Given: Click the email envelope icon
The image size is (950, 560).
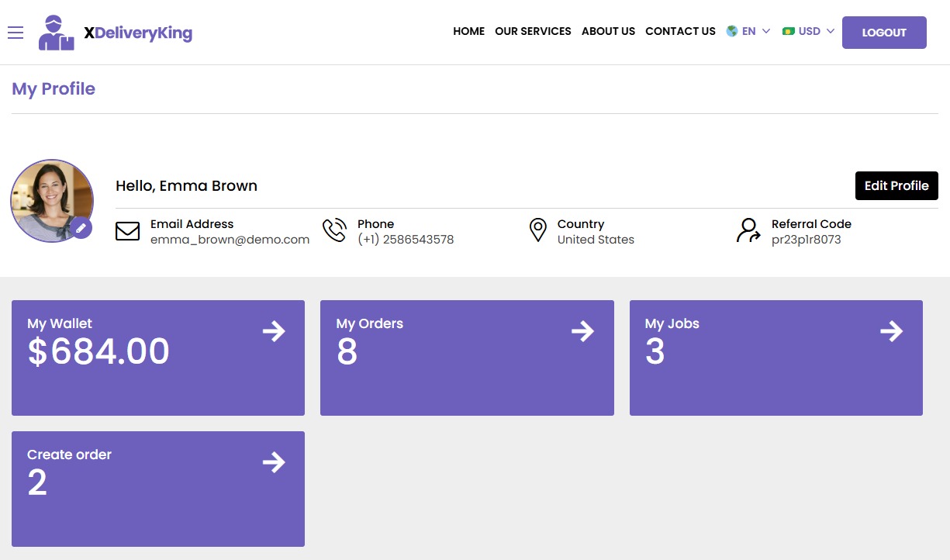Looking at the screenshot, I should pyautogui.click(x=128, y=231).
